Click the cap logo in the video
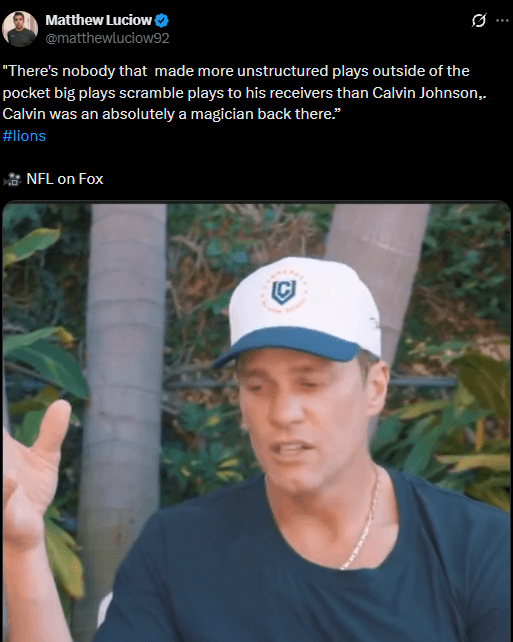 283,291
